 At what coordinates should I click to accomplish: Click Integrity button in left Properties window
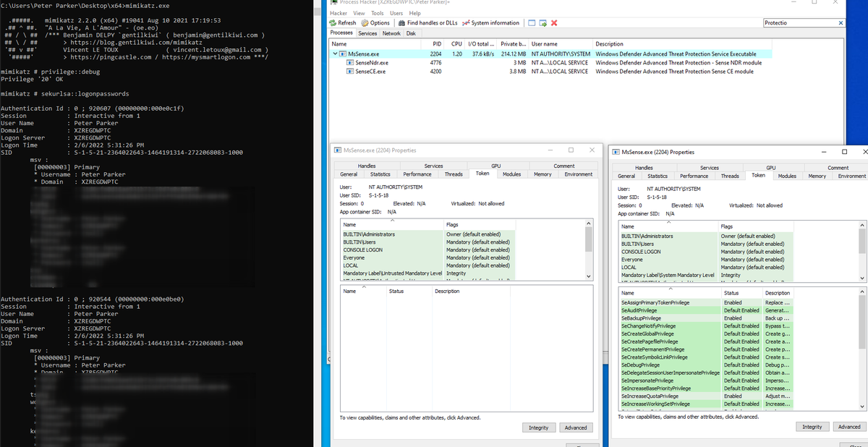[538, 427]
